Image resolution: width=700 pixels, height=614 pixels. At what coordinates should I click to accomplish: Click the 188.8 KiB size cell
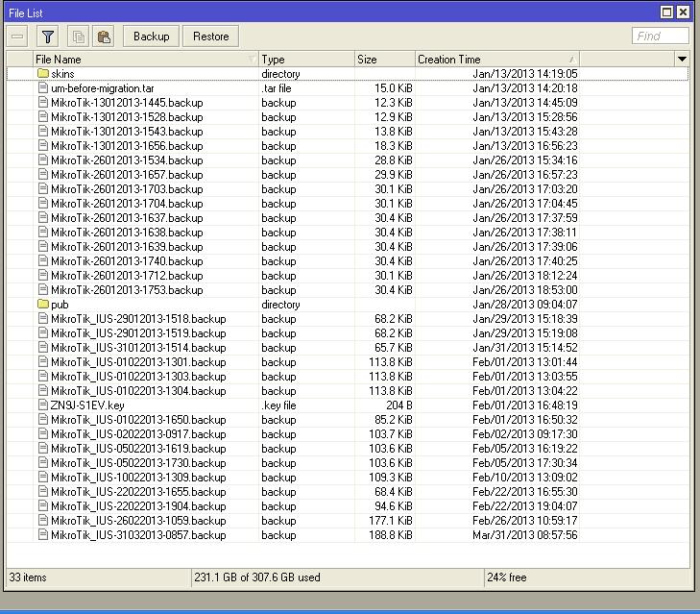coord(391,535)
